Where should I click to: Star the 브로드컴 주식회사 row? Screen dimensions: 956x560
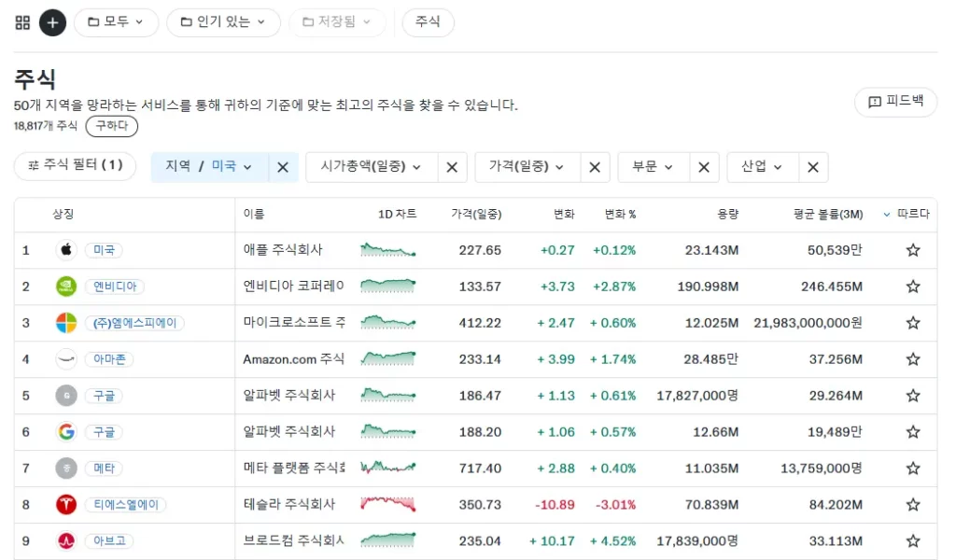click(x=913, y=540)
